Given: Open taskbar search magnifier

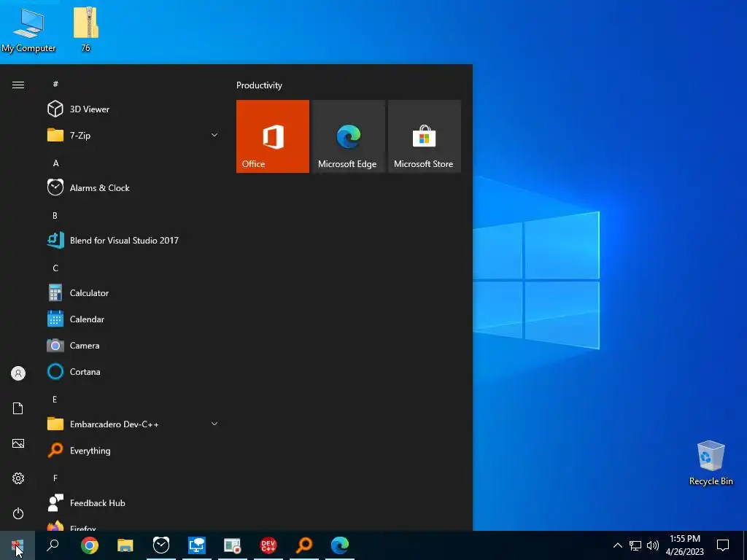Looking at the screenshot, I should pos(53,545).
